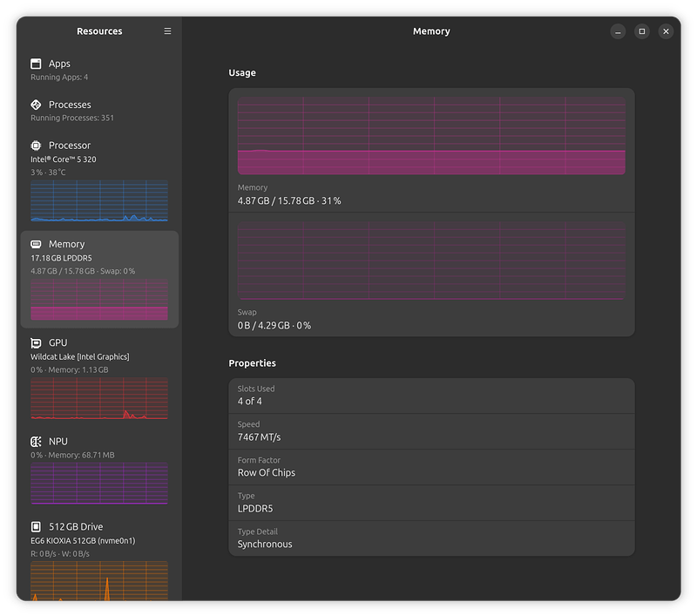Image resolution: width=697 pixels, height=616 pixels.
Task: Select the Speed '7467 MT/s' row
Action: 431,431
